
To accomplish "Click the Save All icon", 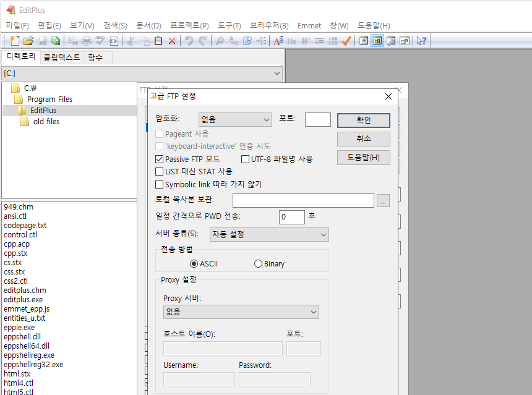I will tap(56, 41).
